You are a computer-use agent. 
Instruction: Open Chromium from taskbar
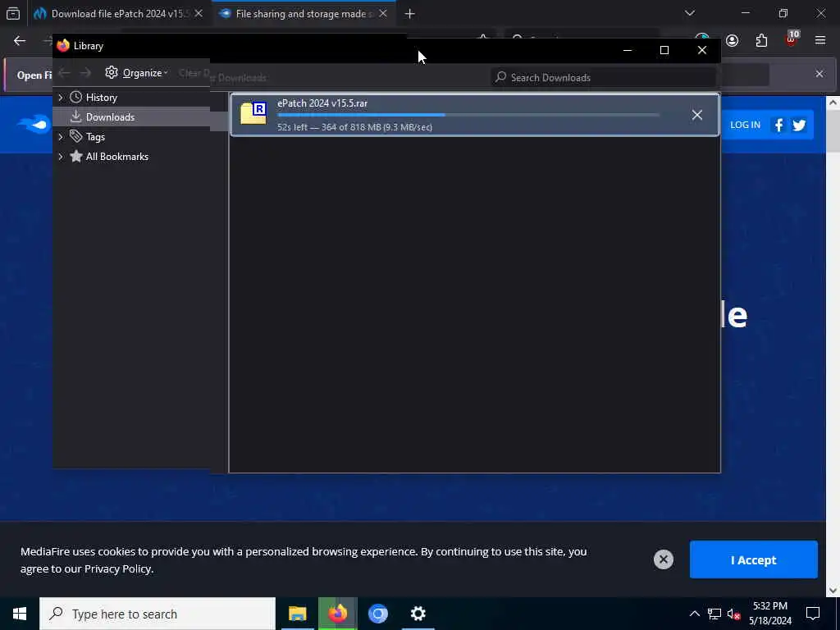[377, 614]
